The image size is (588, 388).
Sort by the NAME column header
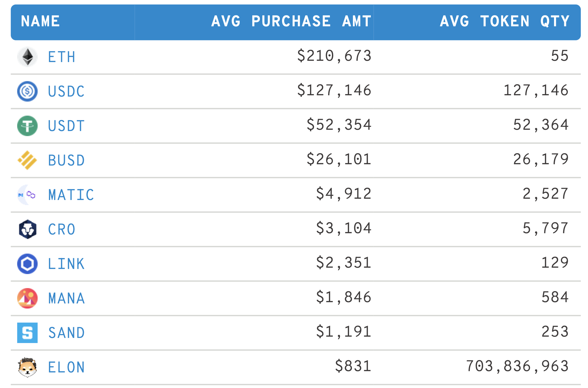click(x=40, y=21)
